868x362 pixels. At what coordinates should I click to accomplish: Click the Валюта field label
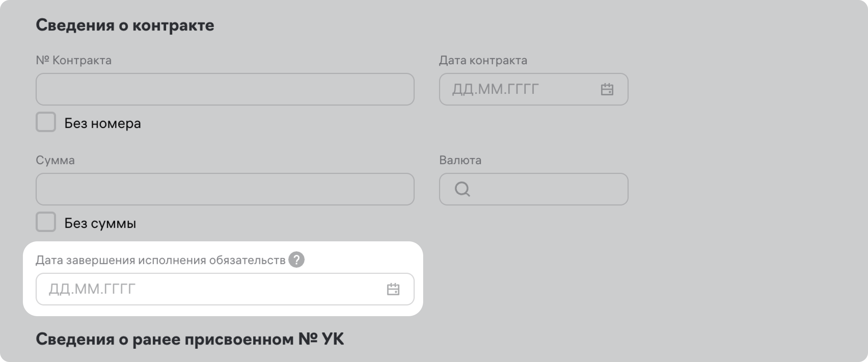click(x=460, y=160)
